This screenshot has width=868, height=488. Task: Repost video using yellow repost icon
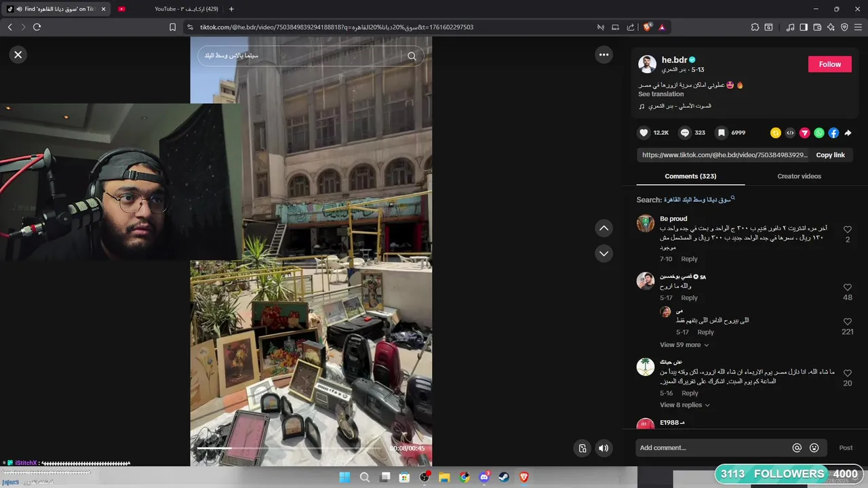coord(776,133)
